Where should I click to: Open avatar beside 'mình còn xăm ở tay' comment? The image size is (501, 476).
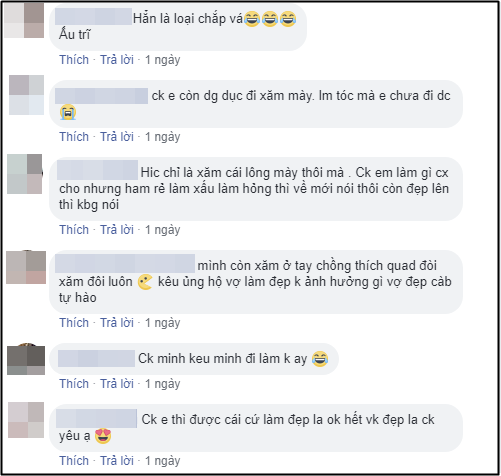tap(26, 267)
